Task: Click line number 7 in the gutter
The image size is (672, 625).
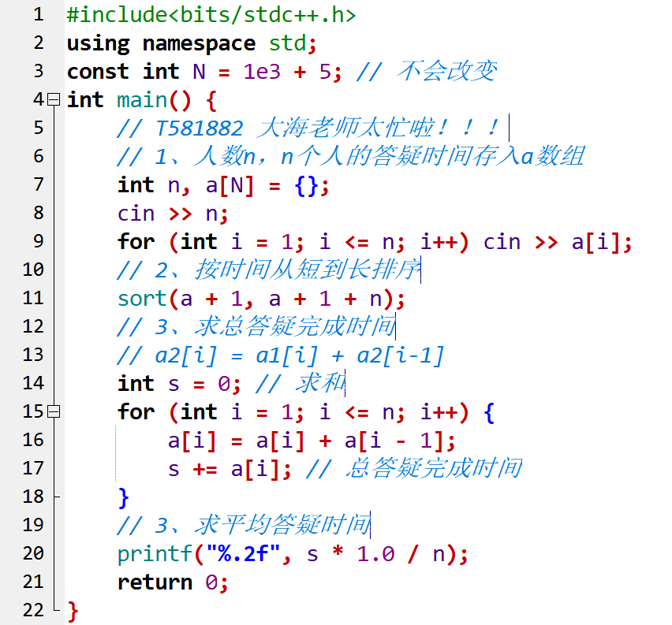Action: tap(38, 184)
